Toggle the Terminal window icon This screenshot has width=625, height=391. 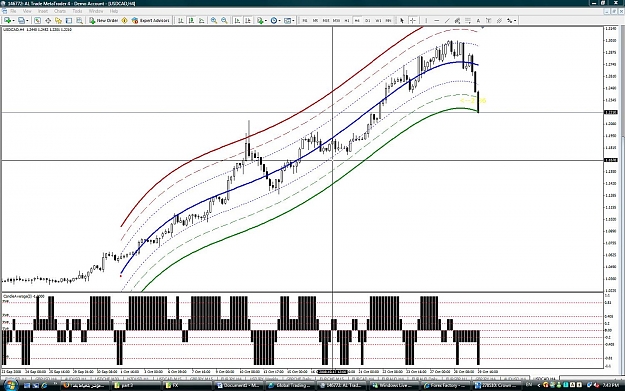tap(69, 20)
